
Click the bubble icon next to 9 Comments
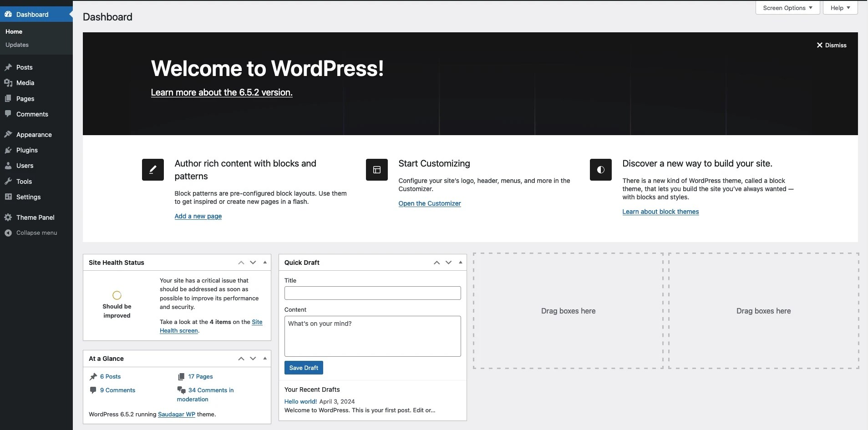93,390
